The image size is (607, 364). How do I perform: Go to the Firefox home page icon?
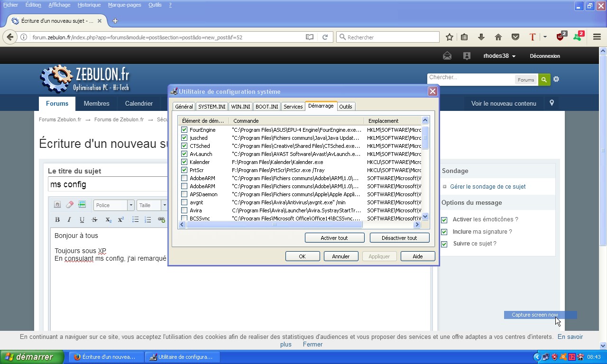(x=498, y=37)
